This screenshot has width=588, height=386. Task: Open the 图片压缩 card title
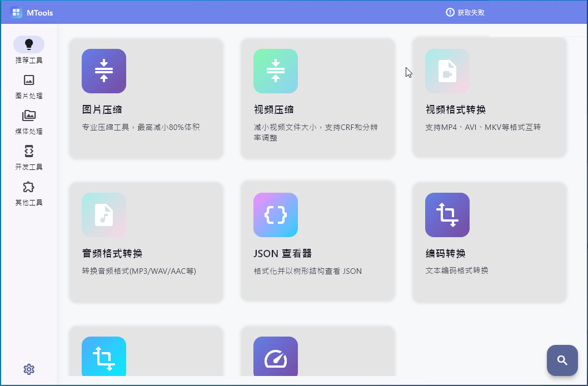pyautogui.click(x=102, y=110)
